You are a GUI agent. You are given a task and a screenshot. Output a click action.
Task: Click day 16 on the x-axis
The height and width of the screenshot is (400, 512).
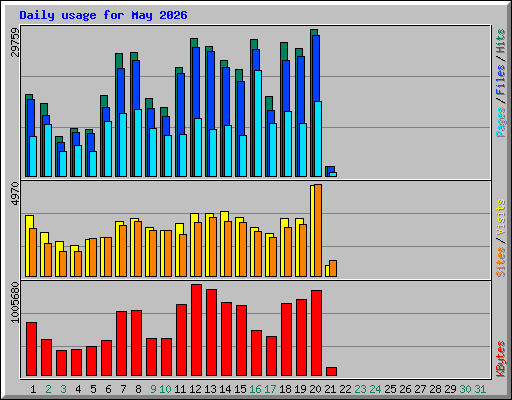(255, 389)
